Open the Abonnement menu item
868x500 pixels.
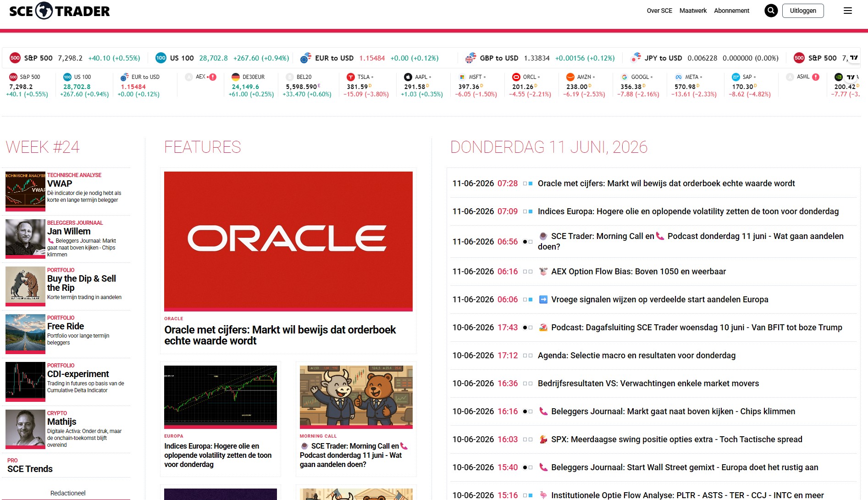731,11
